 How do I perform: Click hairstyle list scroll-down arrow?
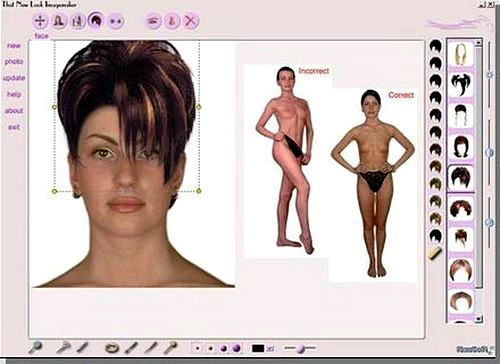479,319
